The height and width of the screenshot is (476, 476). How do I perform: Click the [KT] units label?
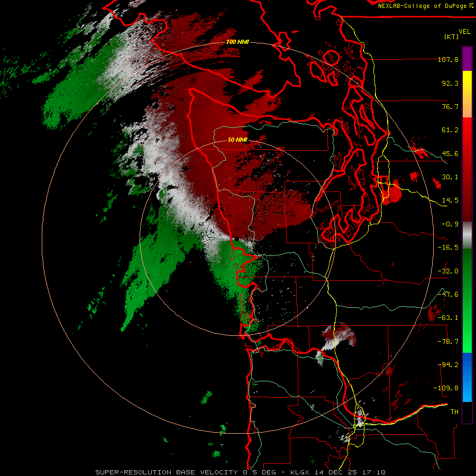pyautogui.click(x=451, y=36)
